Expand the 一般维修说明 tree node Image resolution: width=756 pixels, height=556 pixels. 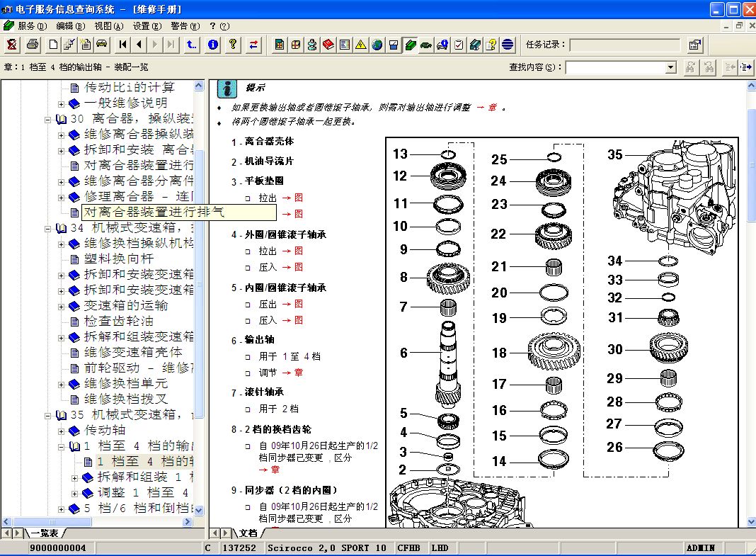62,103
